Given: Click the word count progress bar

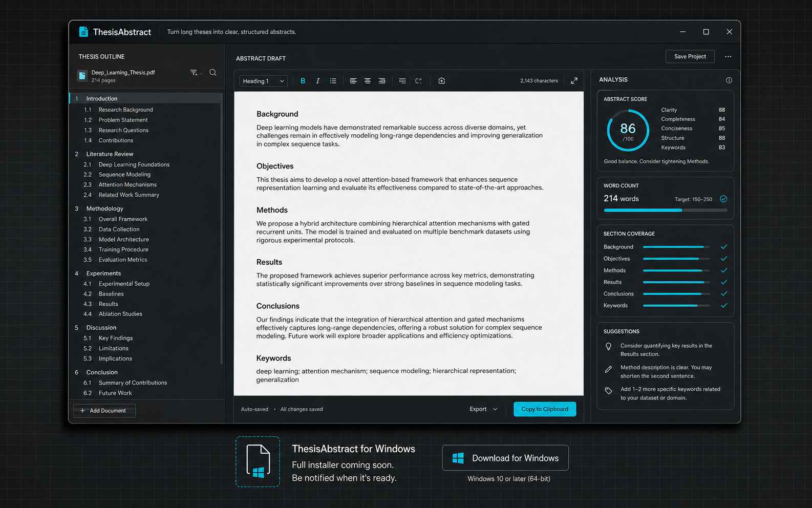Looking at the screenshot, I should tap(666, 210).
